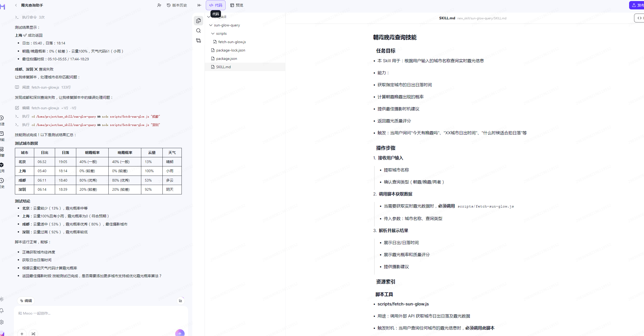The width and height of the screenshot is (644, 336).
Task: Toggle raw source view of SKILL.md
Action: (x=639, y=18)
